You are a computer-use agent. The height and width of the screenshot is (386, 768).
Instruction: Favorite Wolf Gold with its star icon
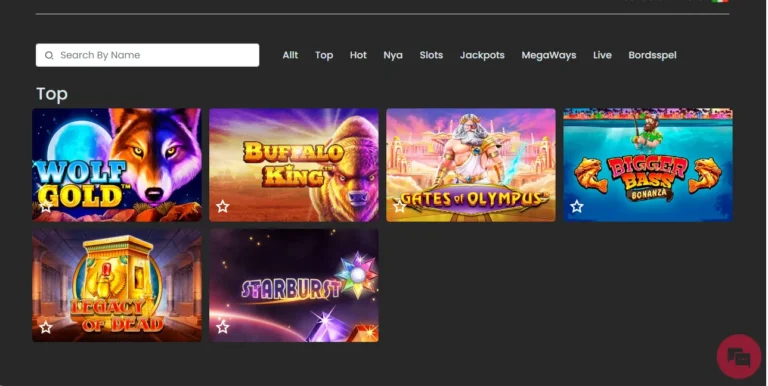click(46, 206)
